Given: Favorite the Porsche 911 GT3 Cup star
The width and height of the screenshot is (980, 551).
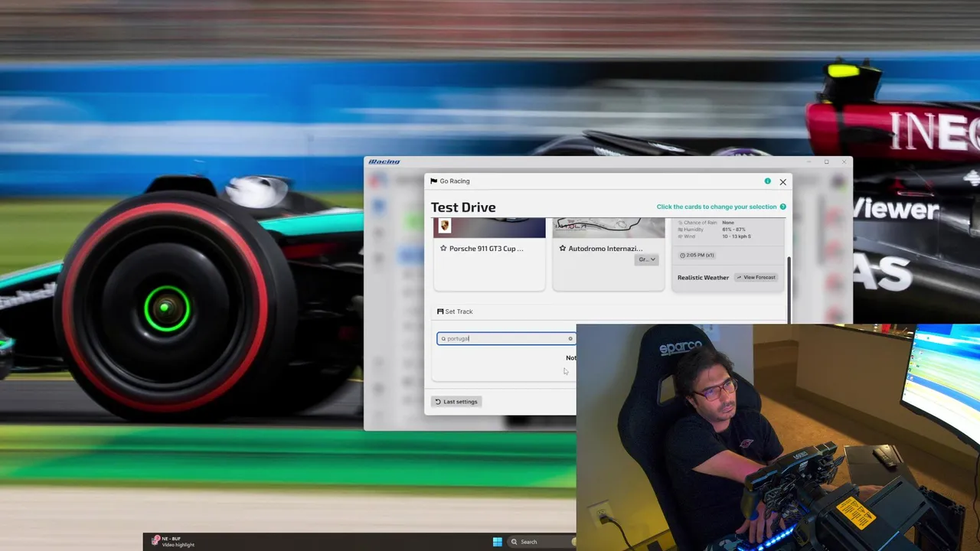Looking at the screenshot, I should tap(443, 249).
